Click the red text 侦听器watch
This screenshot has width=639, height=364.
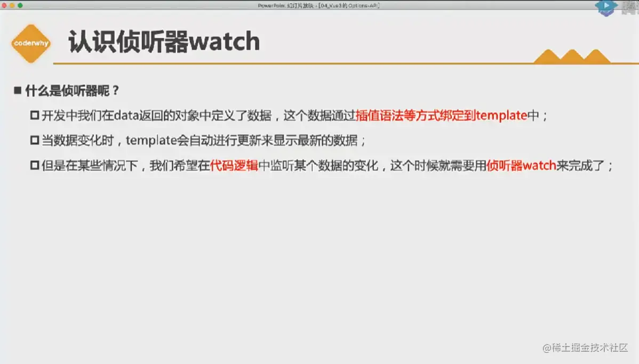pyautogui.click(x=521, y=166)
